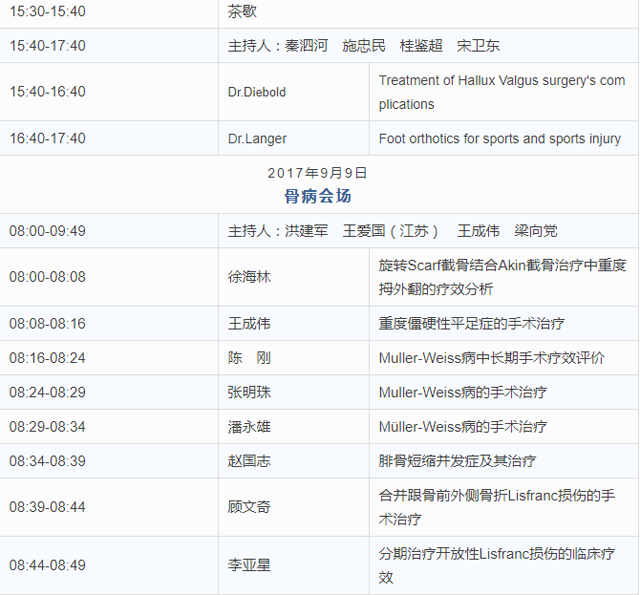
Task: Select the Dr.Langer speaker cell
Action: click(253, 139)
